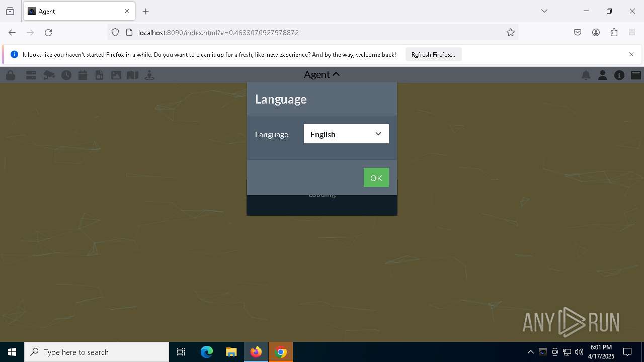Image resolution: width=644 pixels, height=362 pixels.
Task: Reload the current page
Action: pos(48,32)
